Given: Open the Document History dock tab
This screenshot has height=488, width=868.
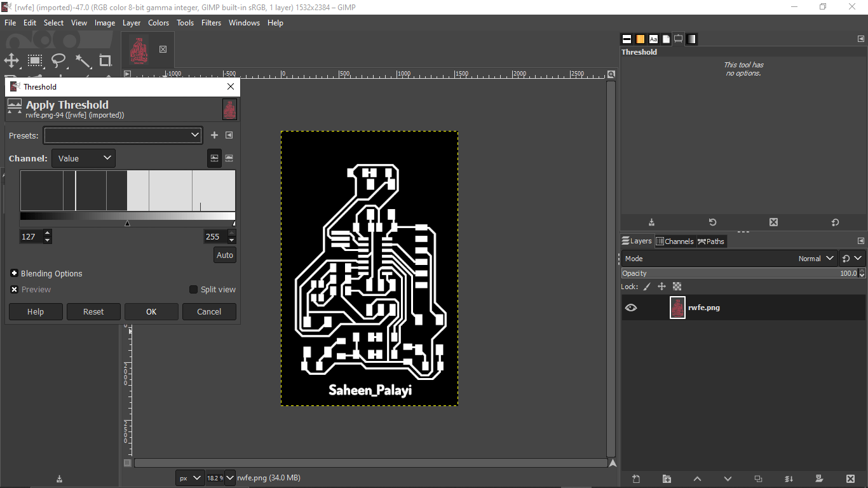Looking at the screenshot, I should click(666, 39).
